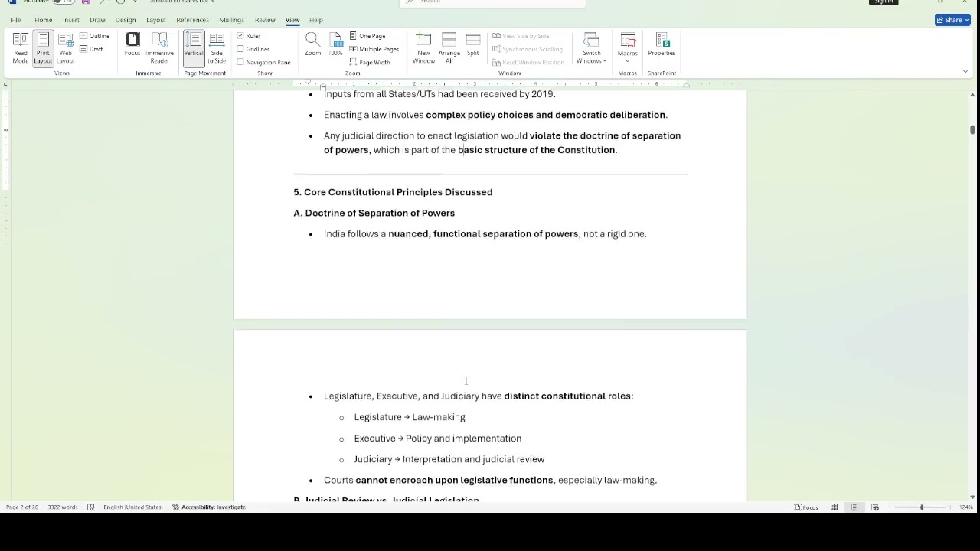The height and width of the screenshot is (551, 980).
Task: Click the heading '5. Core Constitutional Principles Discussed'
Action: 393,192
